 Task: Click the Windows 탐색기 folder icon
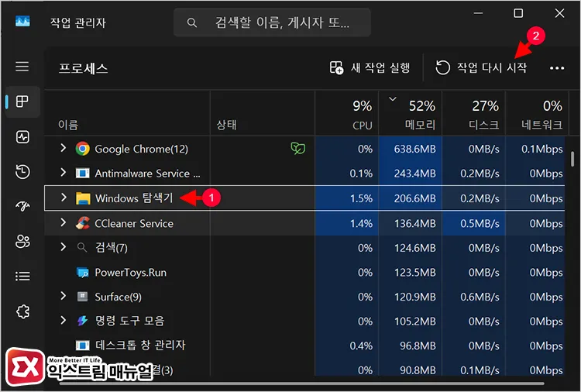83,198
